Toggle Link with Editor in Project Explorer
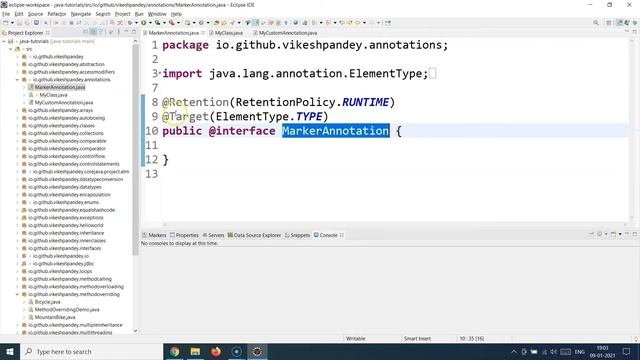Screen dimensions: 640x360 click(93, 32)
